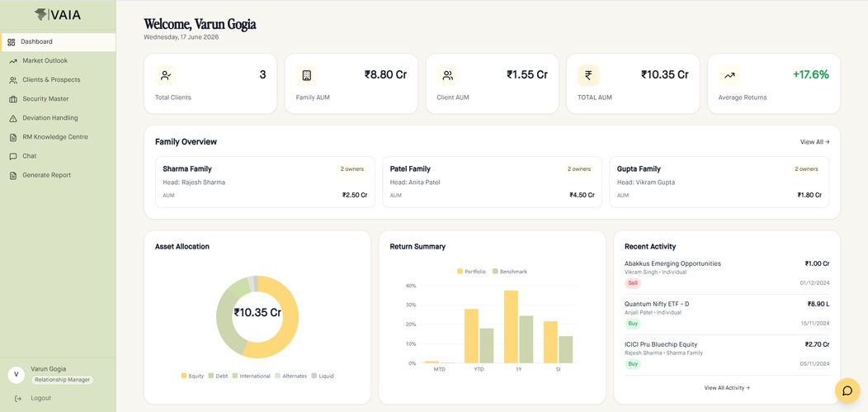Click the Generate Report file icon
Image resolution: width=868 pixels, height=412 pixels.
12,176
